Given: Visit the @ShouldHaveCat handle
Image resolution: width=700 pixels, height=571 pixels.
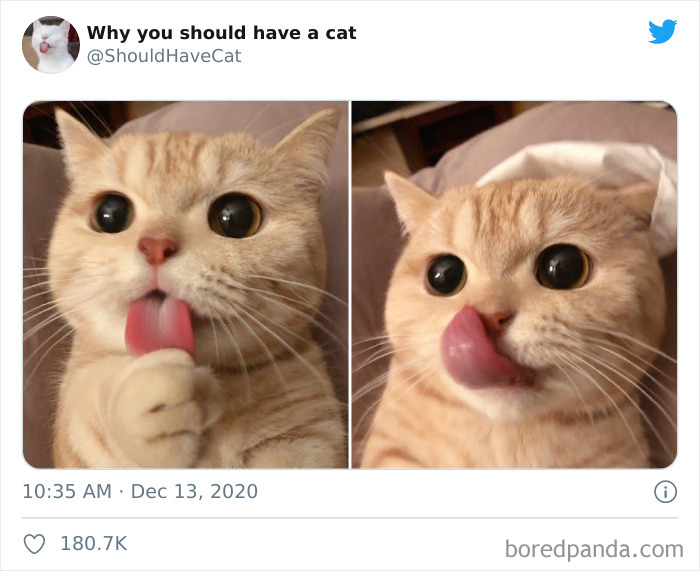Looking at the screenshot, I should pos(164,56).
